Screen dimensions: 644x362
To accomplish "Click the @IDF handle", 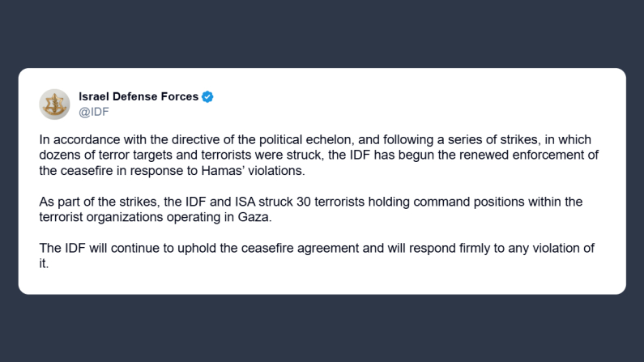I will [x=94, y=112].
